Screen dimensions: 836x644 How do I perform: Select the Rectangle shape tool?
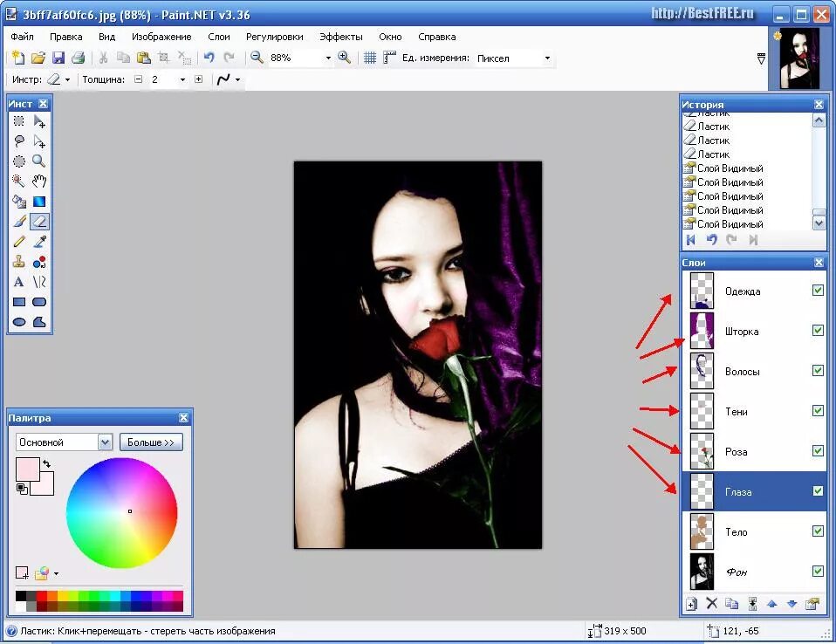[x=18, y=302]
